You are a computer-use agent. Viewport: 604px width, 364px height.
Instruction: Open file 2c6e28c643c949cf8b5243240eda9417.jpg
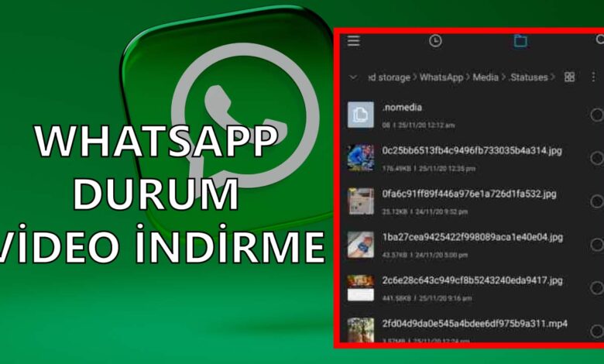tap(472, 280)
